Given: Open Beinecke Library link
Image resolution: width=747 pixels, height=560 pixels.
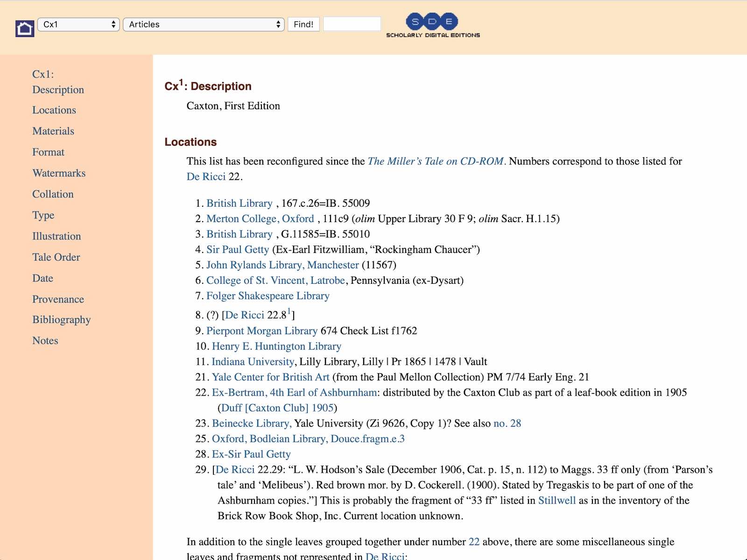Looking at the screenshot, I should tap(252, 423).
